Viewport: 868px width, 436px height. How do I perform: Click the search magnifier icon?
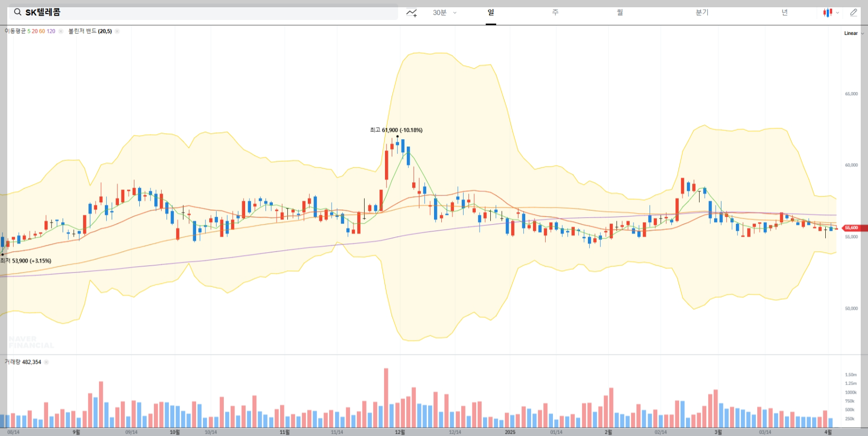(x=17, y=12)
